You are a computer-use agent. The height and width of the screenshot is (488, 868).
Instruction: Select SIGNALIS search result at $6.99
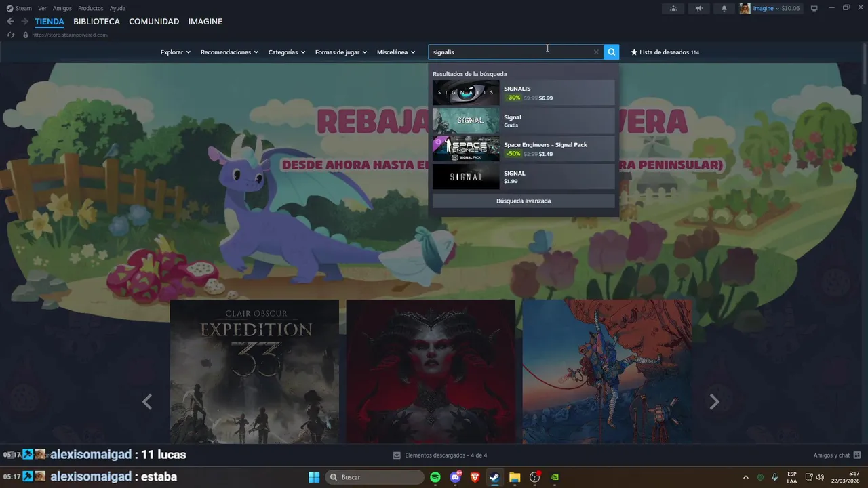tap(524, 93)
